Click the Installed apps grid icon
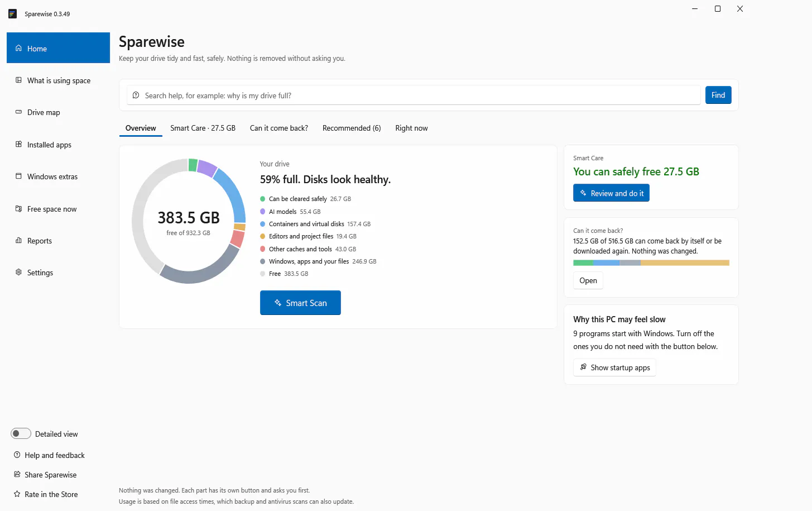812x511 pixels. point(18,144)
